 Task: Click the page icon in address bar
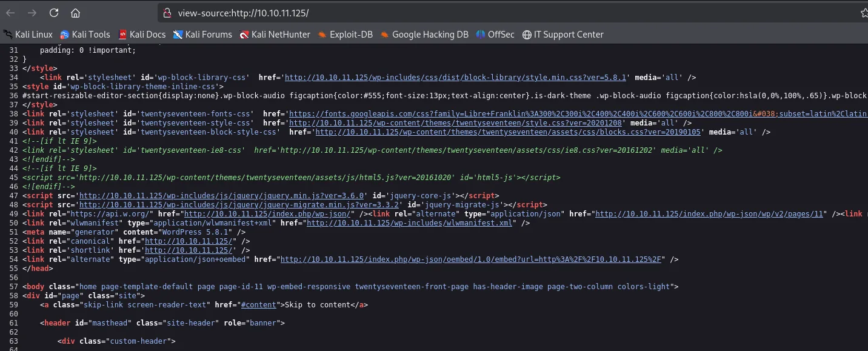[x=167, y=13]
